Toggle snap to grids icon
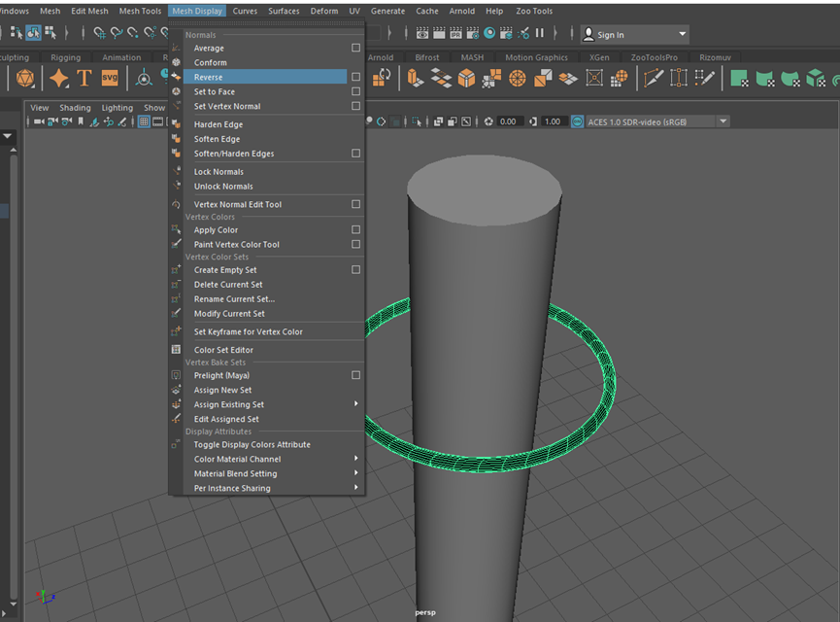 point(100,33)
